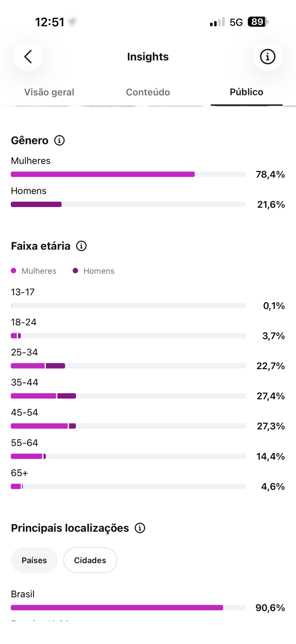Viewport: 296px width, 644px height.
Task: Tap the Mulheres legend dot
Action: (x=14, y=271)
